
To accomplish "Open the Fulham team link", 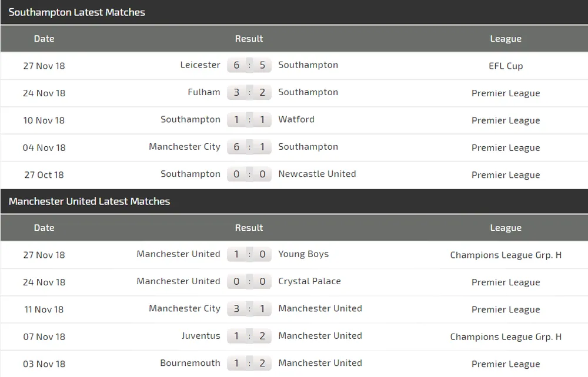I will coord(204,92).
